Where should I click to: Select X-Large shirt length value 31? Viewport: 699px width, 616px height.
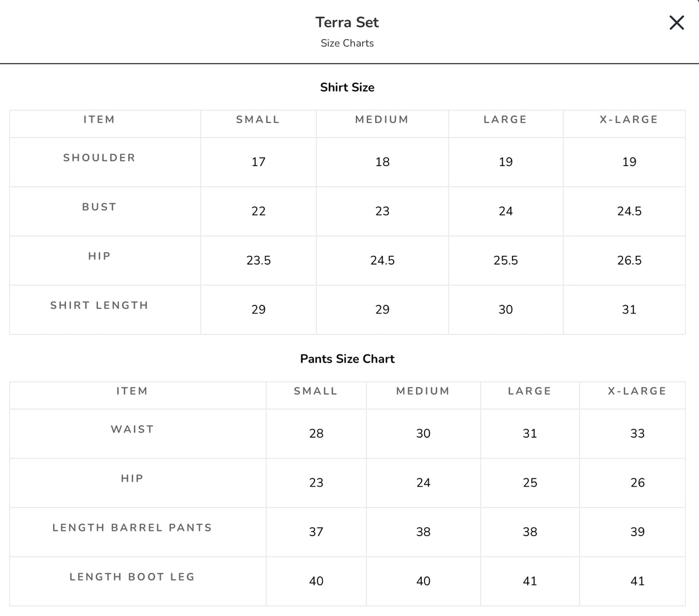click(629, 309)
